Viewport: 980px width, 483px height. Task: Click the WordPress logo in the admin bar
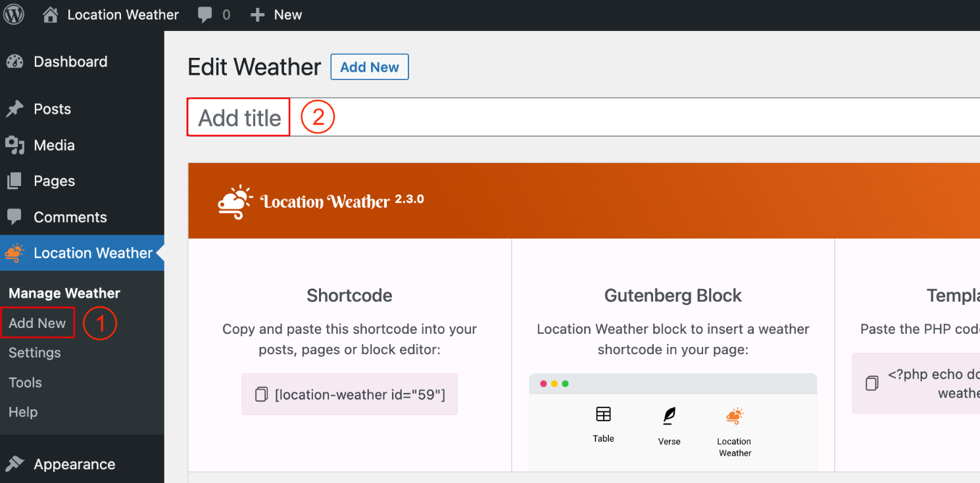[13, 14]
